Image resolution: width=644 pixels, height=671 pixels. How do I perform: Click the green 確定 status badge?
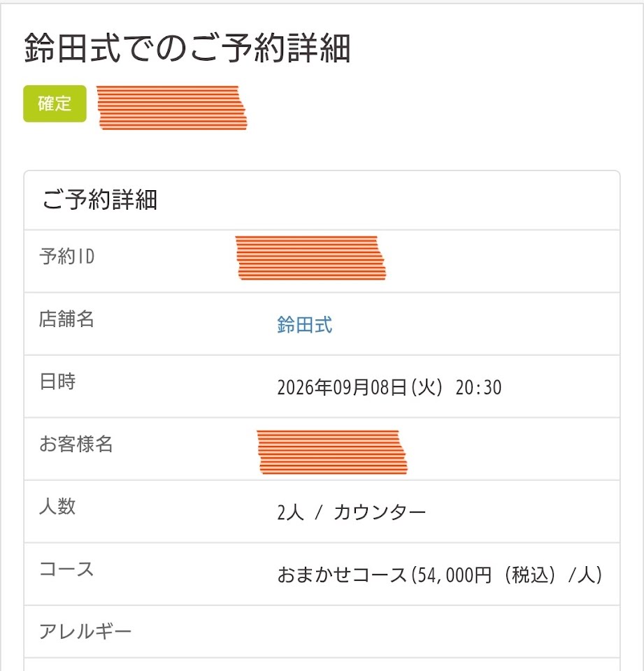(x=55, y=104)
